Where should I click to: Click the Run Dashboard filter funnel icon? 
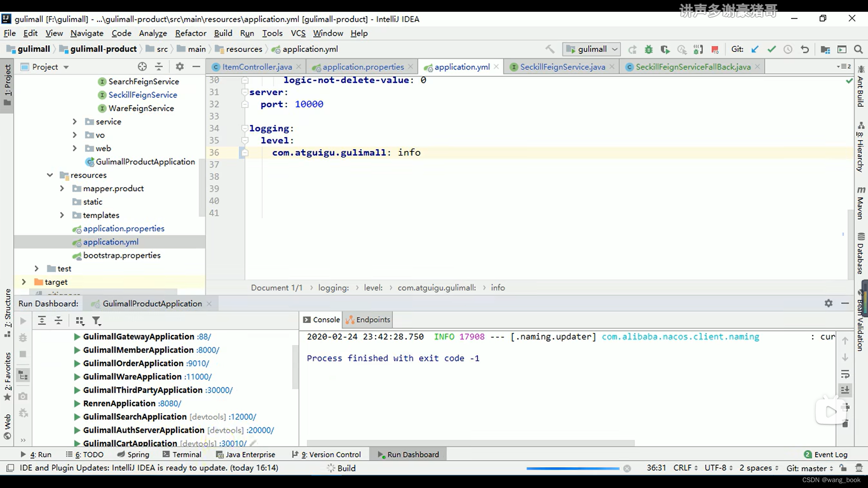[x=96, y=321]
